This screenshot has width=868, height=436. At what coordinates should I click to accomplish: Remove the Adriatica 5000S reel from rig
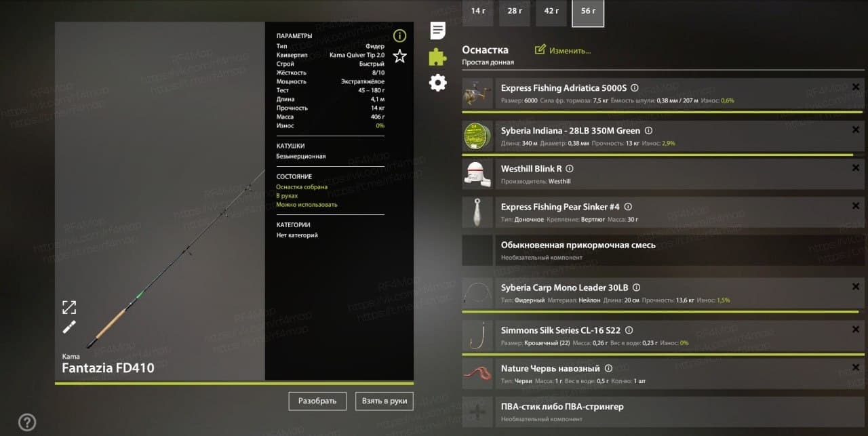click(x=856, y=87)
